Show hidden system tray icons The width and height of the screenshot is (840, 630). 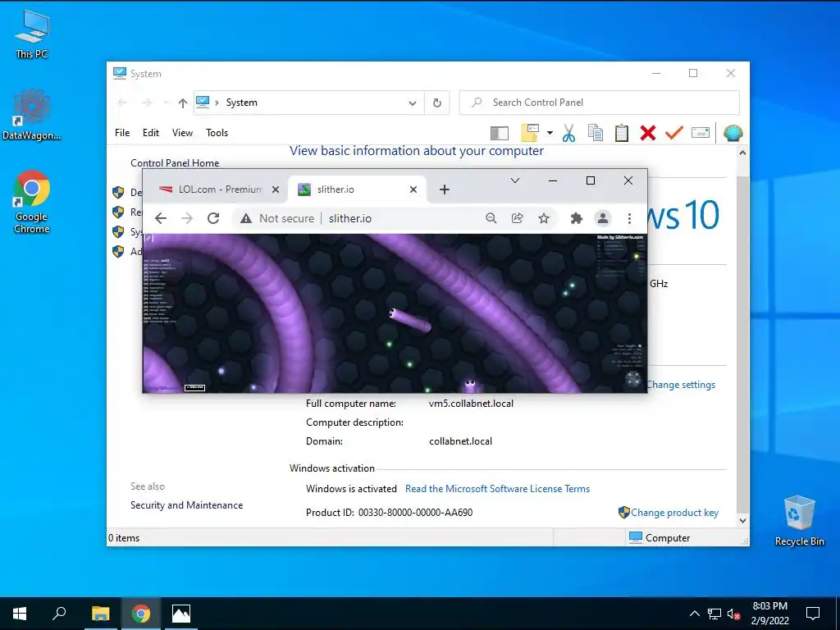click(694, 614)
